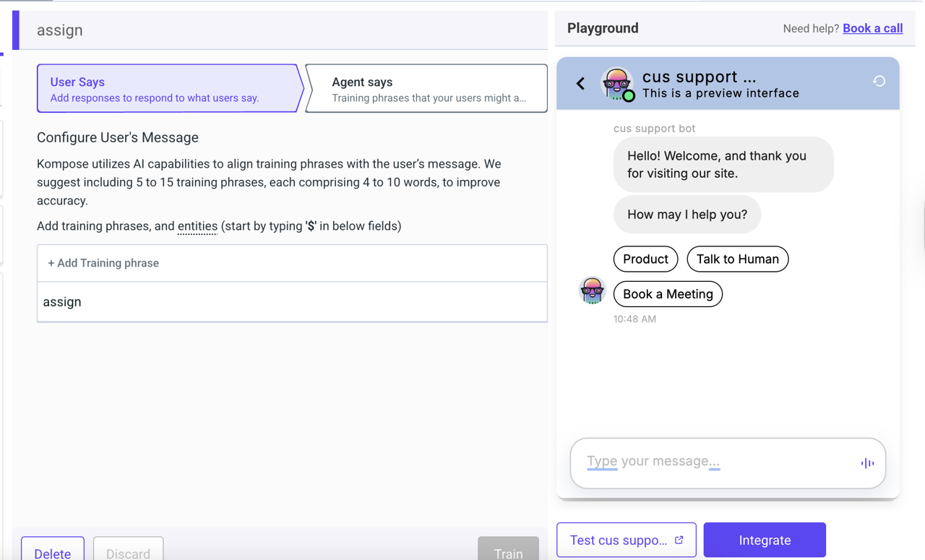
Task: Open Test cus support via external link icon
Action: point(678,539)
